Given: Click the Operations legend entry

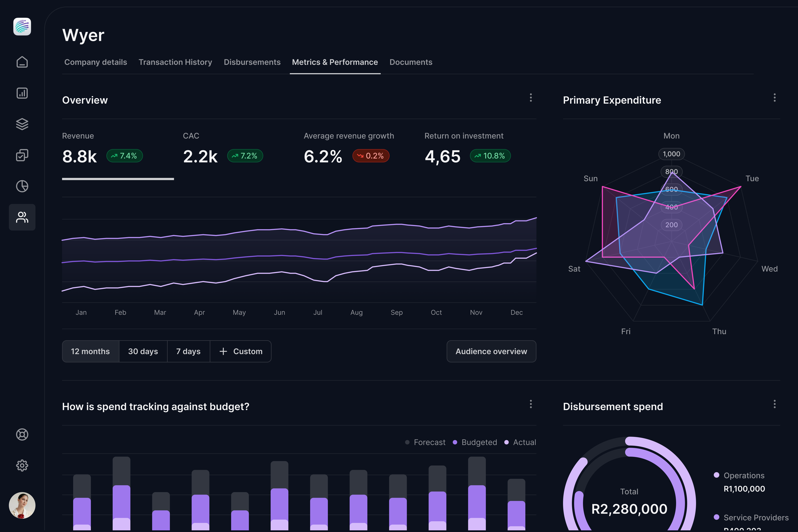Looking at the screenshot, I should 739,475.
